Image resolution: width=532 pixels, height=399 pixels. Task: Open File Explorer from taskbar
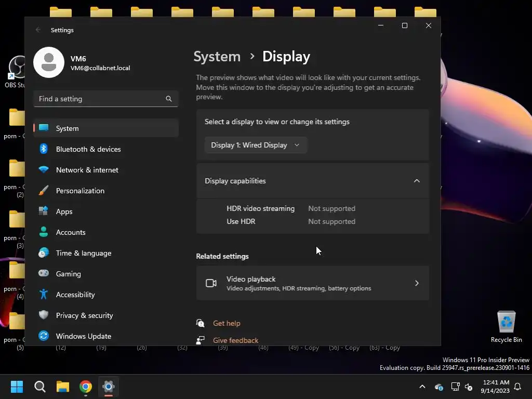(x=63, y=387)
